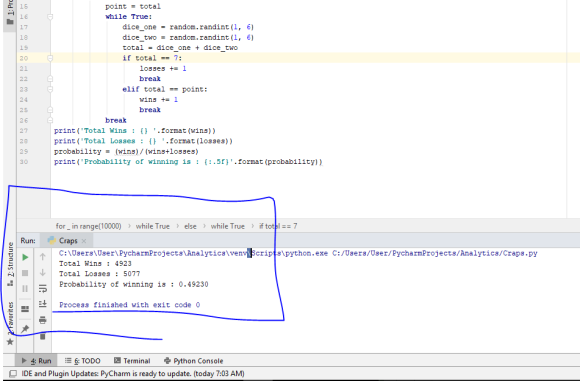Open Craps.py path link in console output
The height and width of the screenshot is (381, 580).
tap(435, 253)
